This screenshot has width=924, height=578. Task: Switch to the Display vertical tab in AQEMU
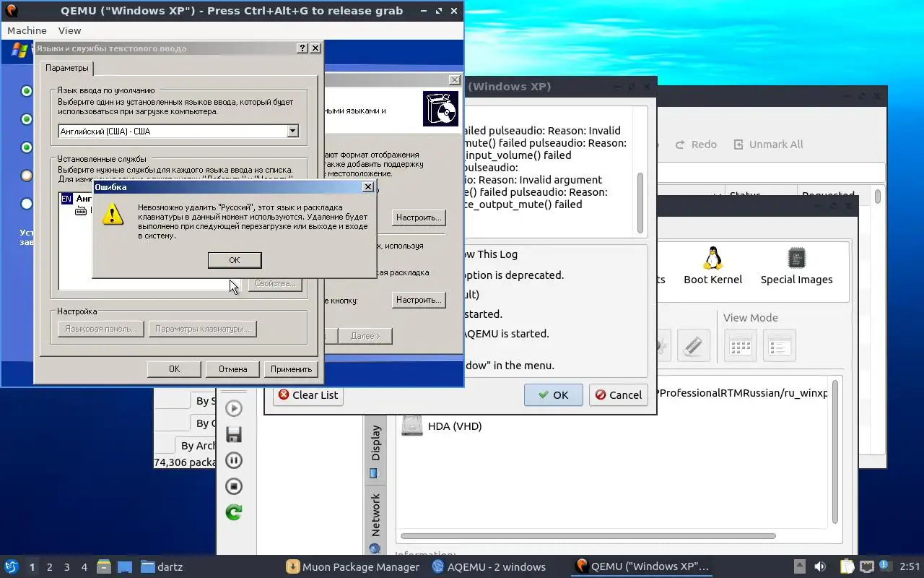click(x=375, y=451)
